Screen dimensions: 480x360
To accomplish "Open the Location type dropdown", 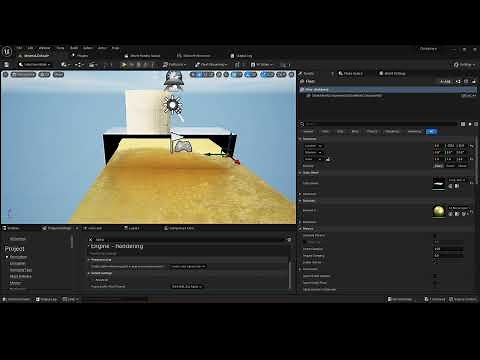I will (x=314, y=146).
